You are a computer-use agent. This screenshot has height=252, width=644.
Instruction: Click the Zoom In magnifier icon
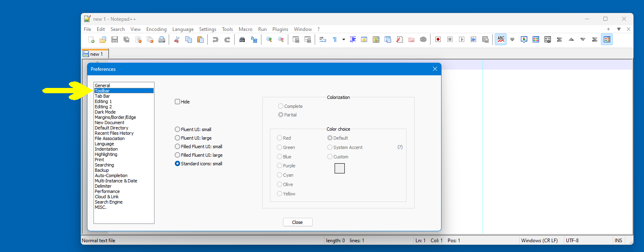pos(269,39)
